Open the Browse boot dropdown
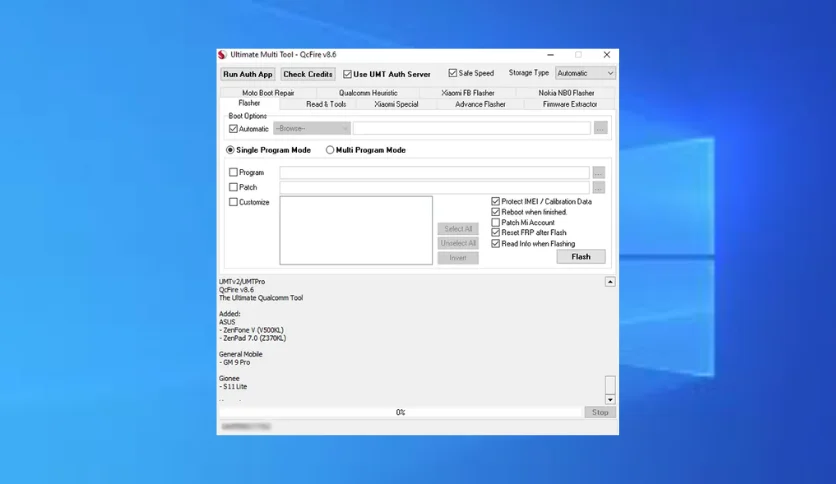Viewport: 836px width, 484px height. [312, 128]
